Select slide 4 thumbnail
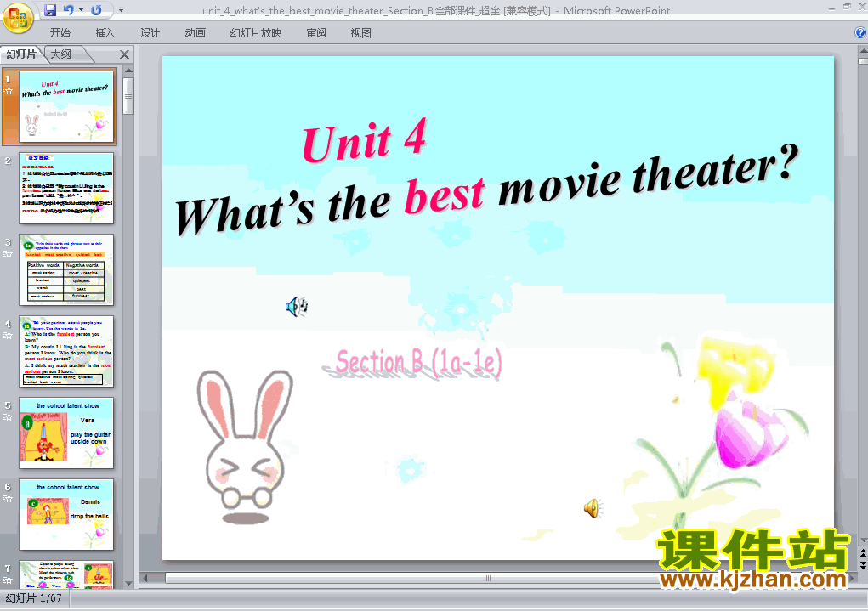868x611 pixels. [66, 352]
